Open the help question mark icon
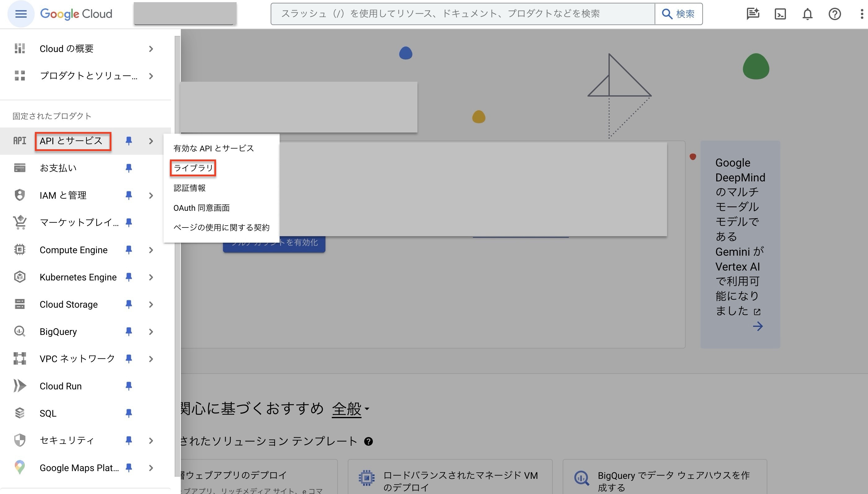This screenshot has height=494, width=868. (835, 14)
